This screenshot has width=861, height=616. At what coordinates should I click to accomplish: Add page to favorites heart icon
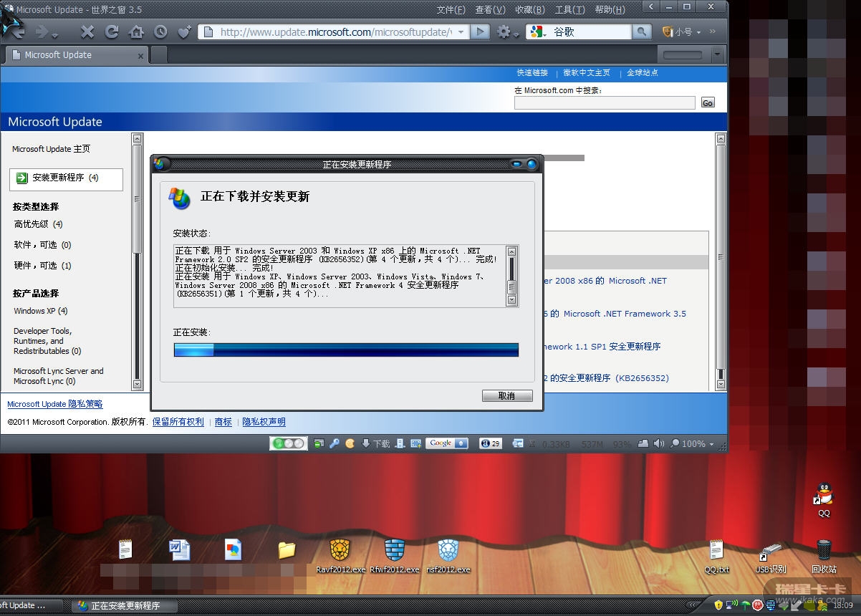point(185,32)
